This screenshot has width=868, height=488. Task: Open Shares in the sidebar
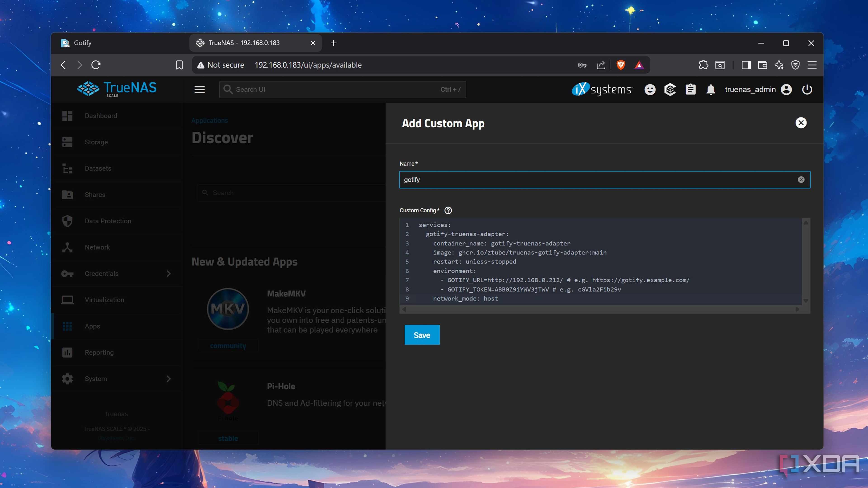tap(117, 194)
